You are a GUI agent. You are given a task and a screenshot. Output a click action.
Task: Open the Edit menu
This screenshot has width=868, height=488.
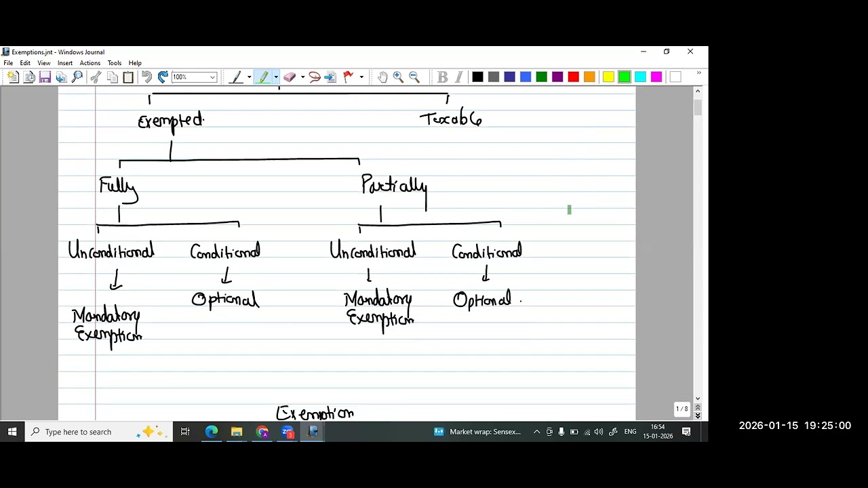pyautogui.click(x=25, y=63)
